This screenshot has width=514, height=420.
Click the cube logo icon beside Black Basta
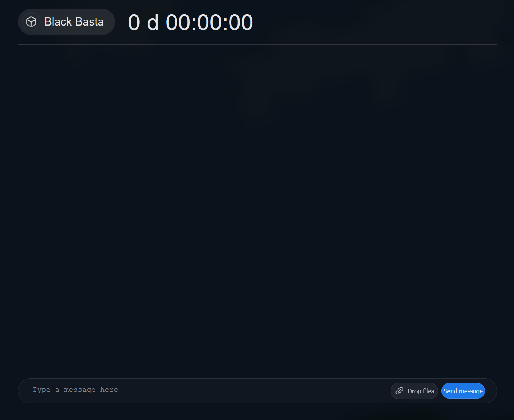(x=31, y=22)
